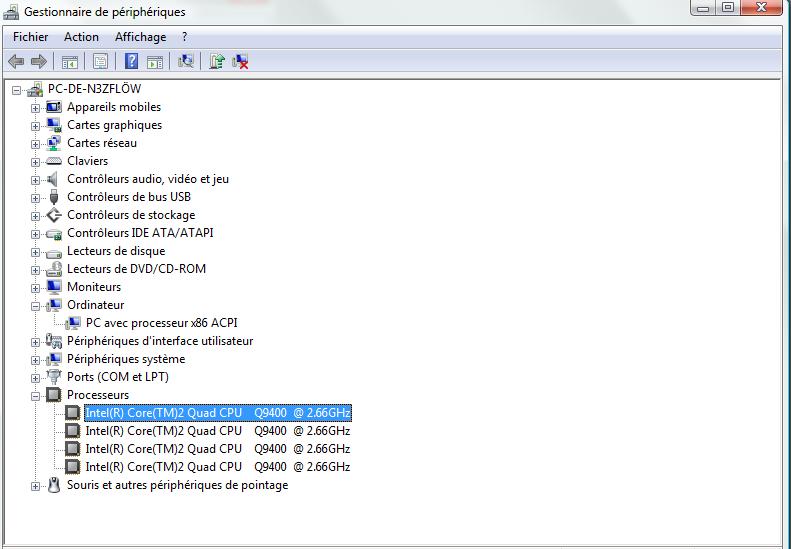
Task: Click the scan for hardware changes icon
Action: tap(185, 62)
